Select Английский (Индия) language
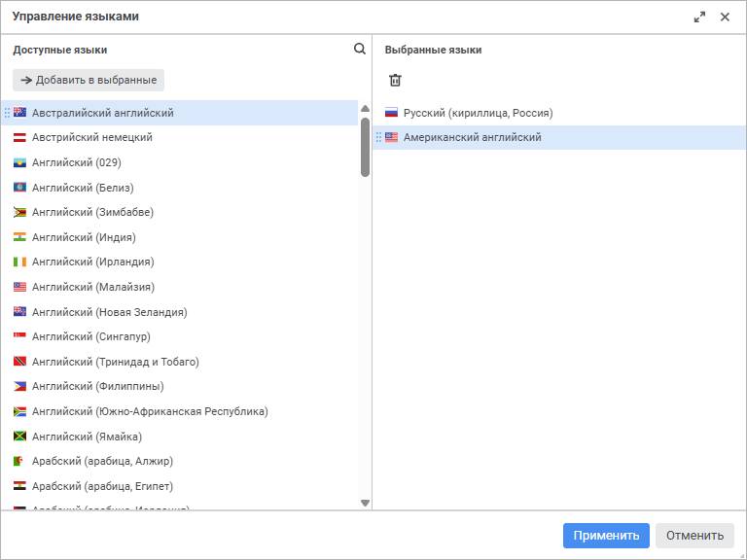The height and width of the screenshot is (560, 747). click(x=180, y=237)
